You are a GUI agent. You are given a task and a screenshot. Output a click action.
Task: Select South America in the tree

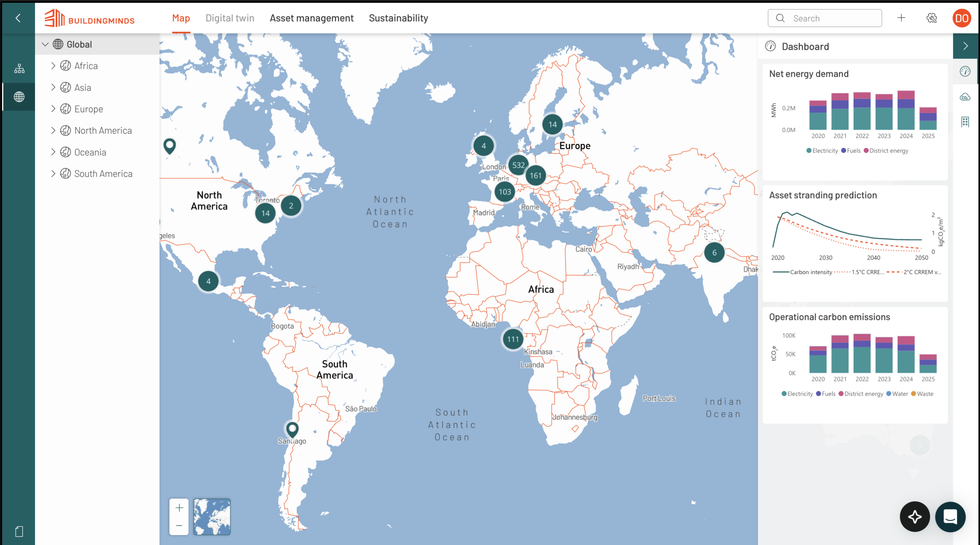click(x=103, y=174)
